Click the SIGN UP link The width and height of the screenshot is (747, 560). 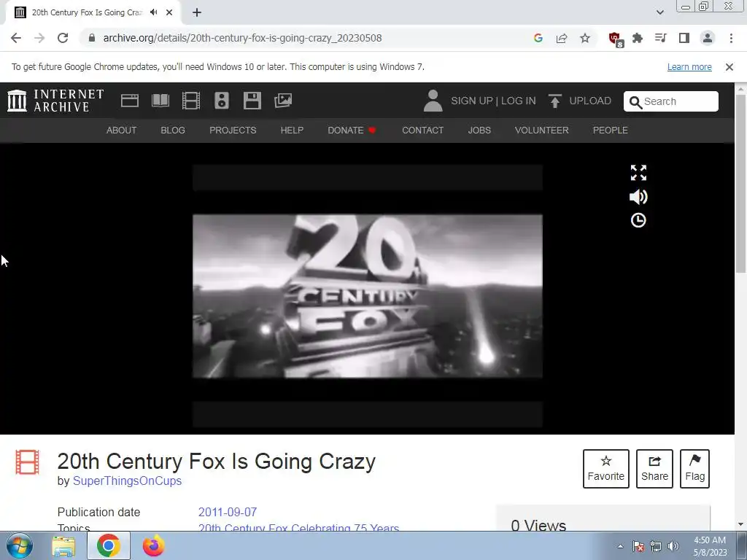pyautogui.click(x=472, y=101)
